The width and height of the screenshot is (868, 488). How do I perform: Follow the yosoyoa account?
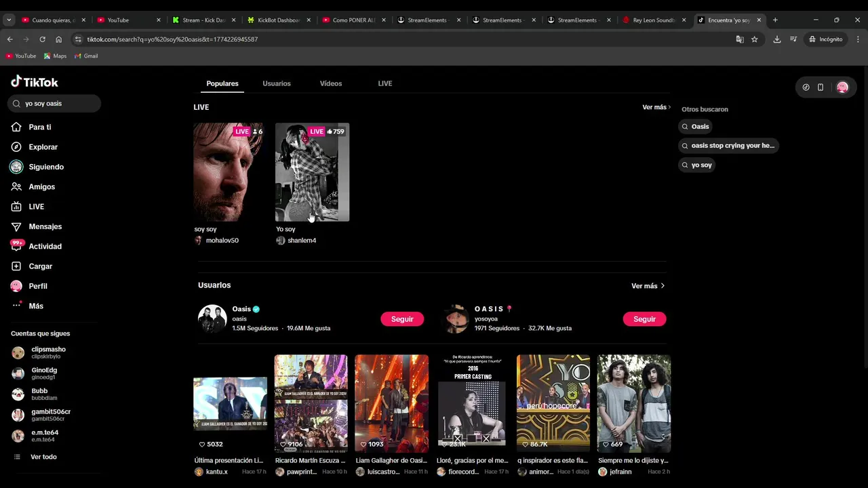pos(644,319)
